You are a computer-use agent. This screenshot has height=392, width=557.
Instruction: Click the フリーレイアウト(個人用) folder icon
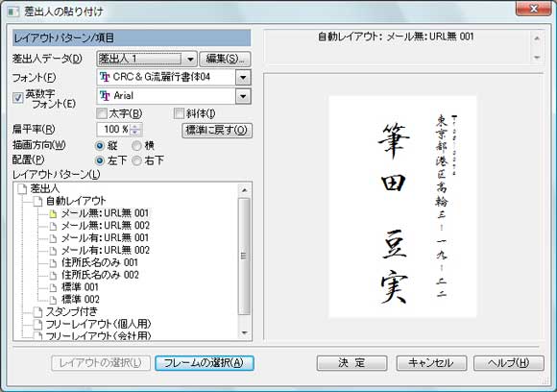37,325
